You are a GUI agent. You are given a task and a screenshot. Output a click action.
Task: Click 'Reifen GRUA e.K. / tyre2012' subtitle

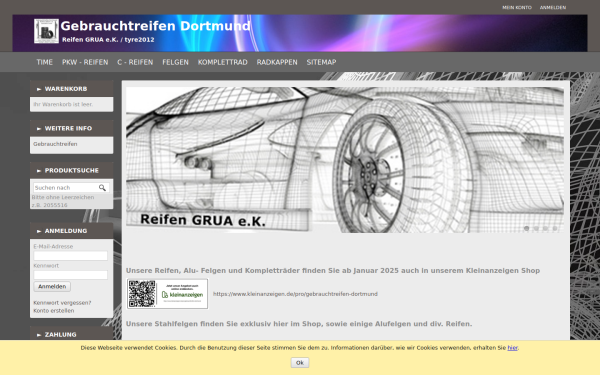point(108,39)
